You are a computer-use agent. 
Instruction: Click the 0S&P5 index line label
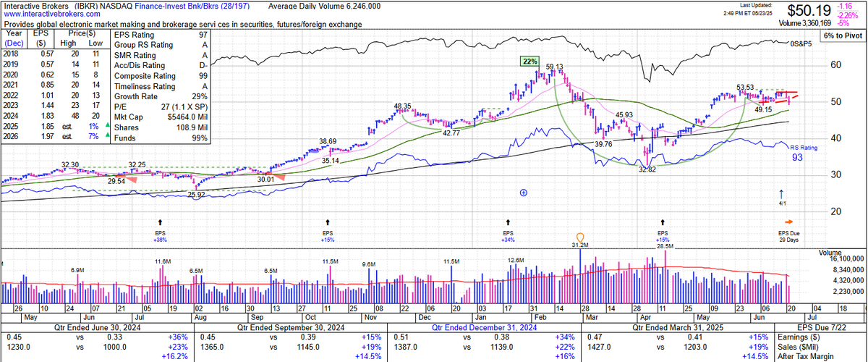coord(802,44)
